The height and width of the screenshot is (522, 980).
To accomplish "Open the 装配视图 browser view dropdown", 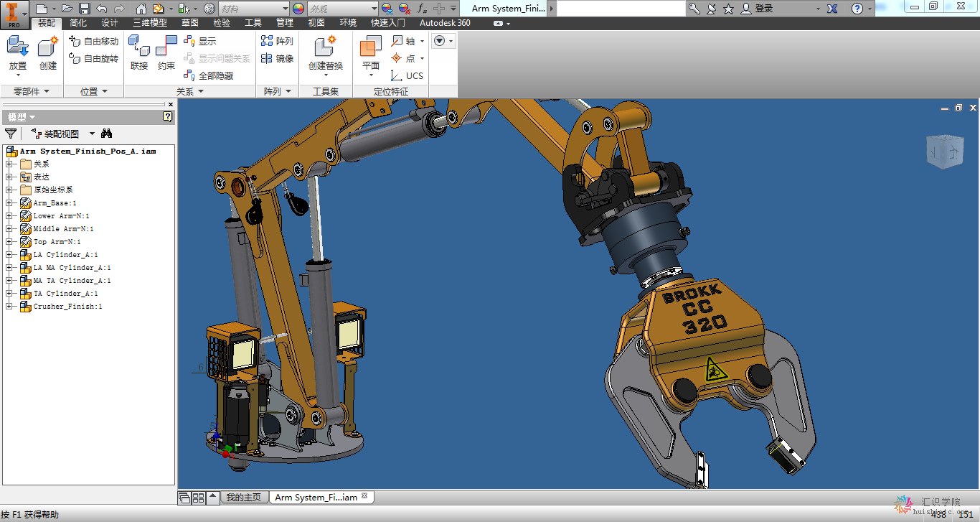I will (x=92, y=134).
